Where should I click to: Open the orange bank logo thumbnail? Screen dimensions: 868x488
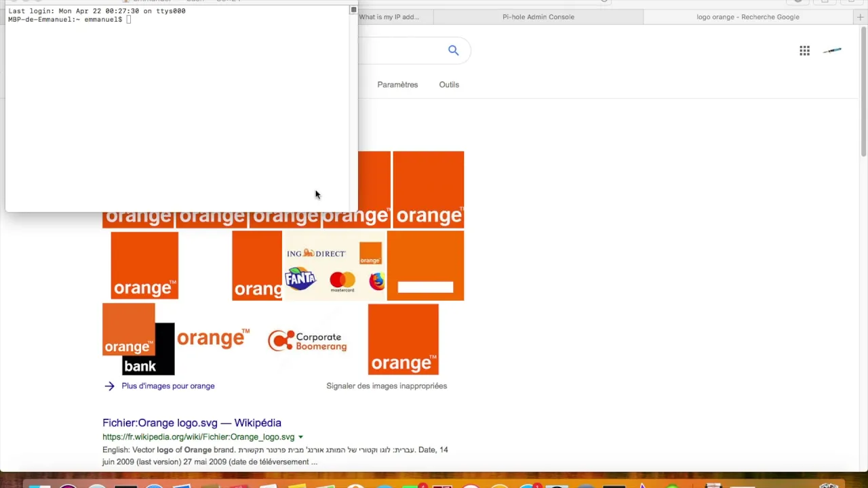(x=138, y=339)
